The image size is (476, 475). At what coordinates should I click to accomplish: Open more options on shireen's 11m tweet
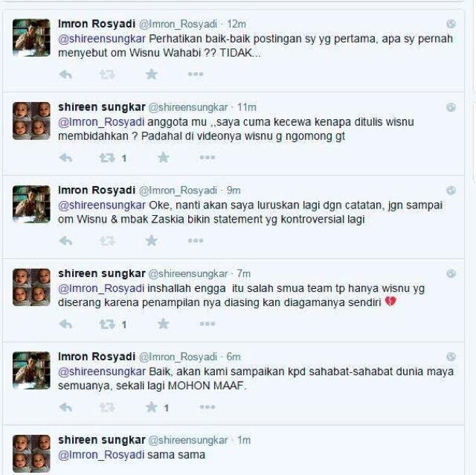click(208, 157)
